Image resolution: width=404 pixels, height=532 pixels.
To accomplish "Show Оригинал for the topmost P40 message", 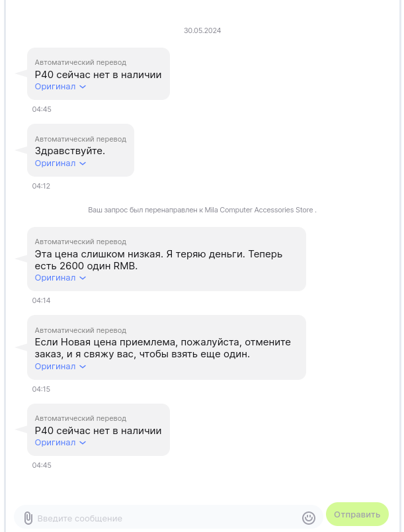I will (60, 87).
